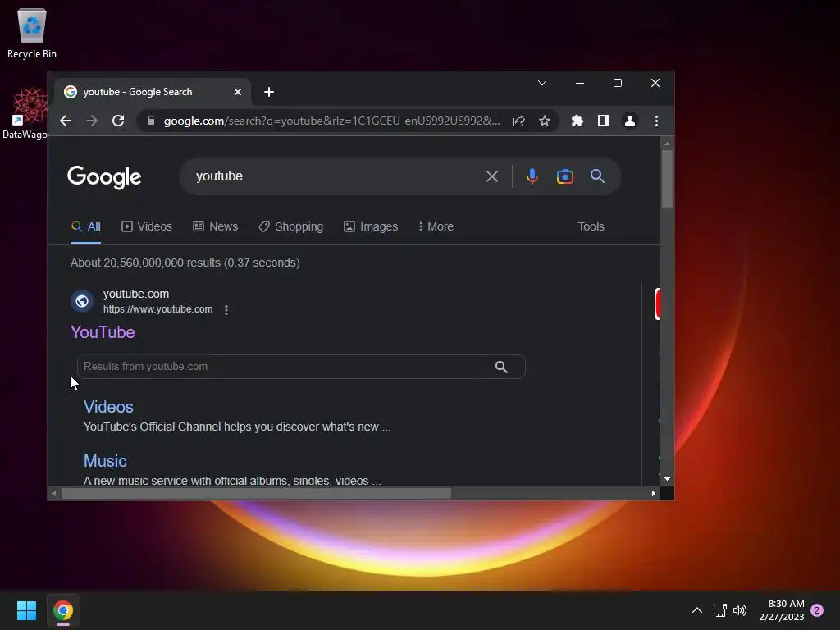Switch to the News results tab
Screen dimensions: 840x630
pos(216,226)
